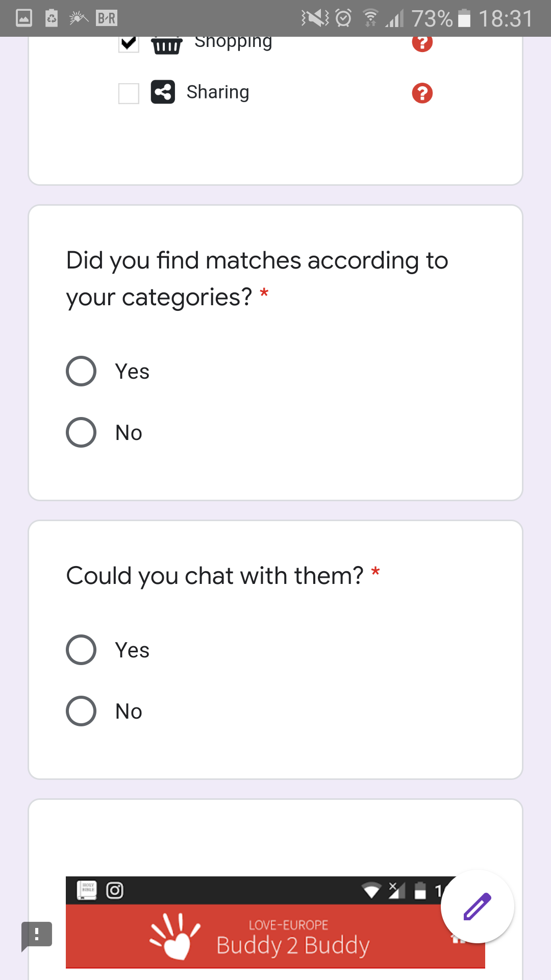Tap the Buddy 2 Buddy screenshot image
The image size is (551, 980).
[275, 922]
